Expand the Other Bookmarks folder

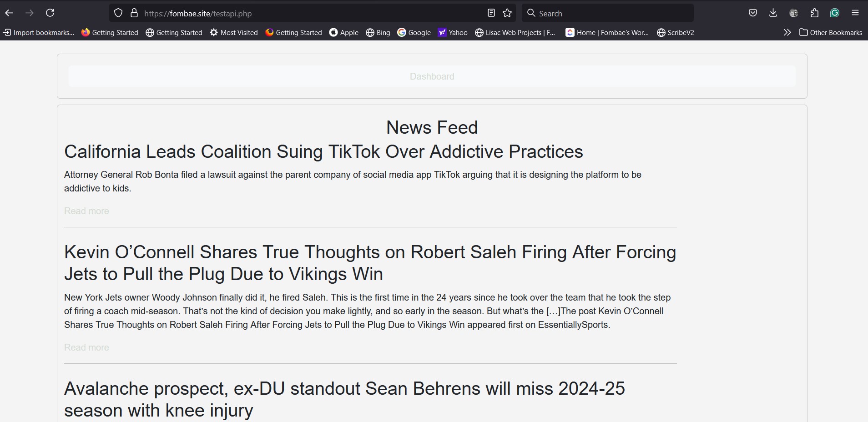[831, 32]
